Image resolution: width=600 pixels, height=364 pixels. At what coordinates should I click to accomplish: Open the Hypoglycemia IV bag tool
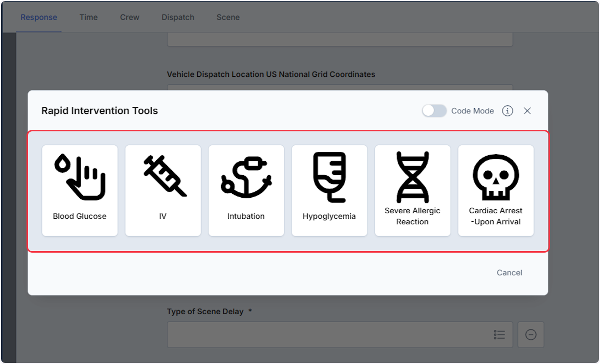point(329,191)
